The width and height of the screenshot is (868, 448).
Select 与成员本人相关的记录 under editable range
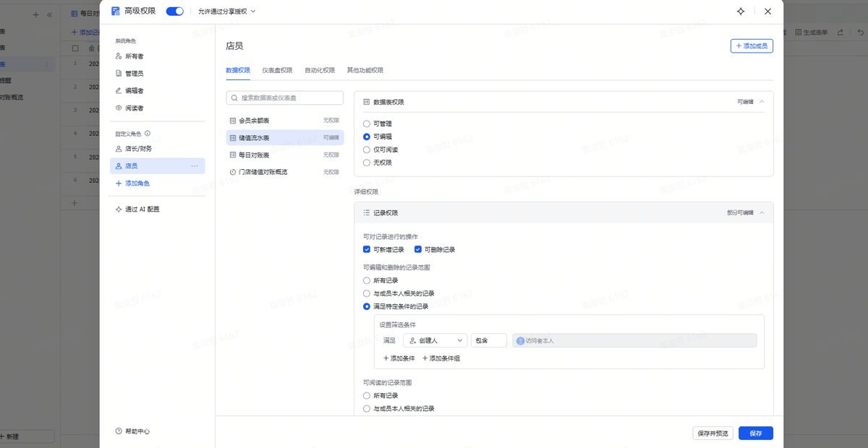(367, 293)
